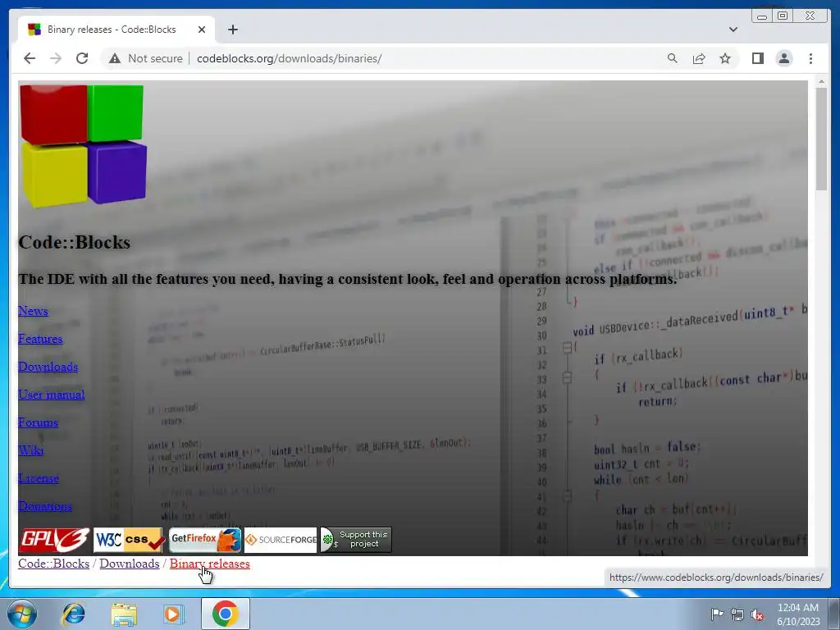
Task: Open the Action Center flag icon
Action: coord(717,614)
